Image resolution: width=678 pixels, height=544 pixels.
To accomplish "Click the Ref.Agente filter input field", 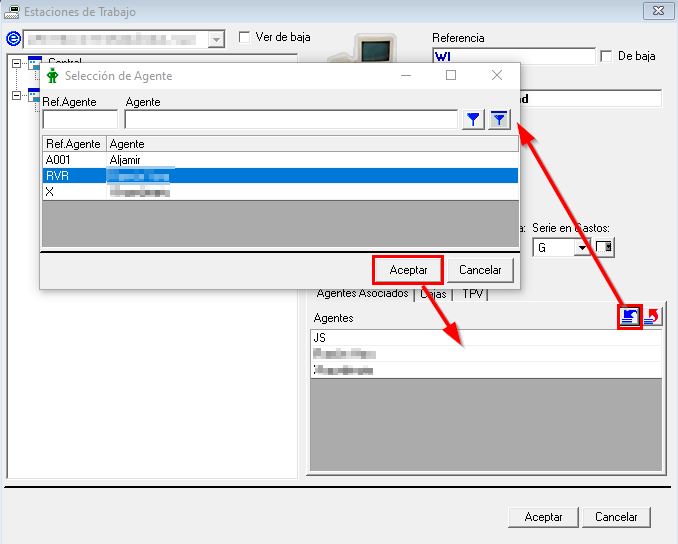I will [x=80, y=120].
